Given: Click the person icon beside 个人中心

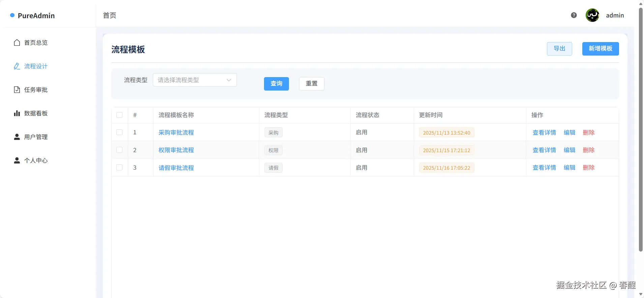Looking at the screenshot, I should tap(17, 160).
